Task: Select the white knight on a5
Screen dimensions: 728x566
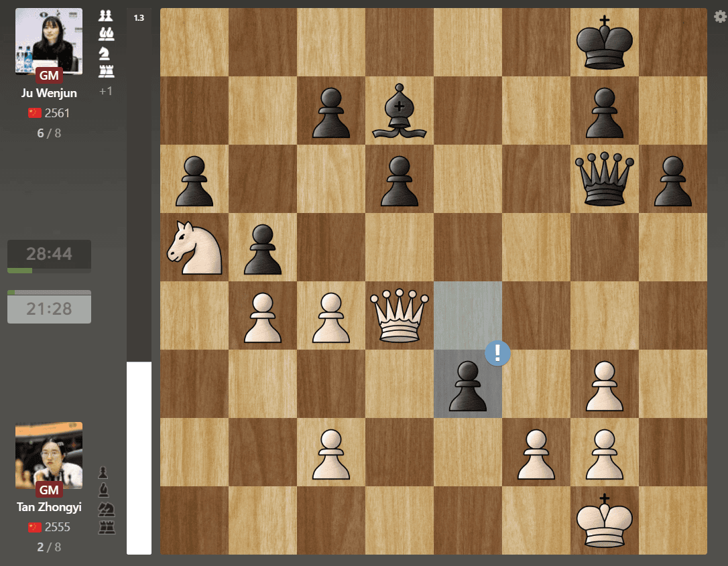Action: (x=194, y=247)
